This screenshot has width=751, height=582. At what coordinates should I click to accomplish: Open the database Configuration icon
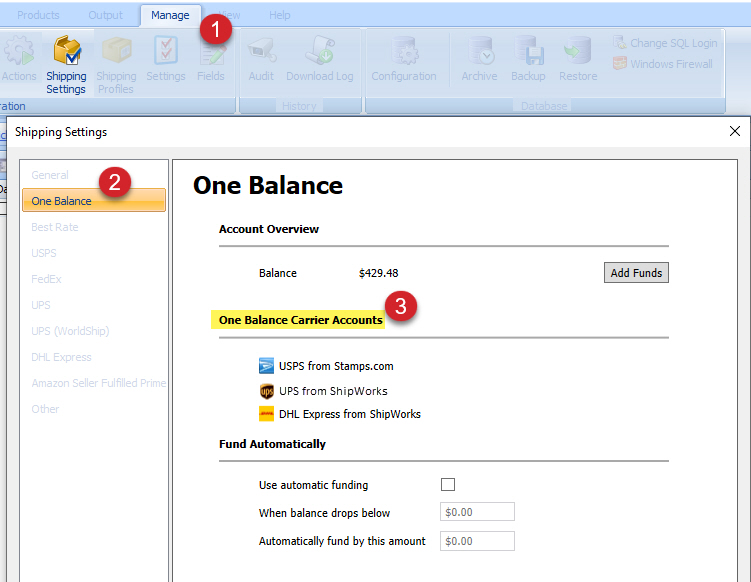pyautogui.click(x=404, y=58)
